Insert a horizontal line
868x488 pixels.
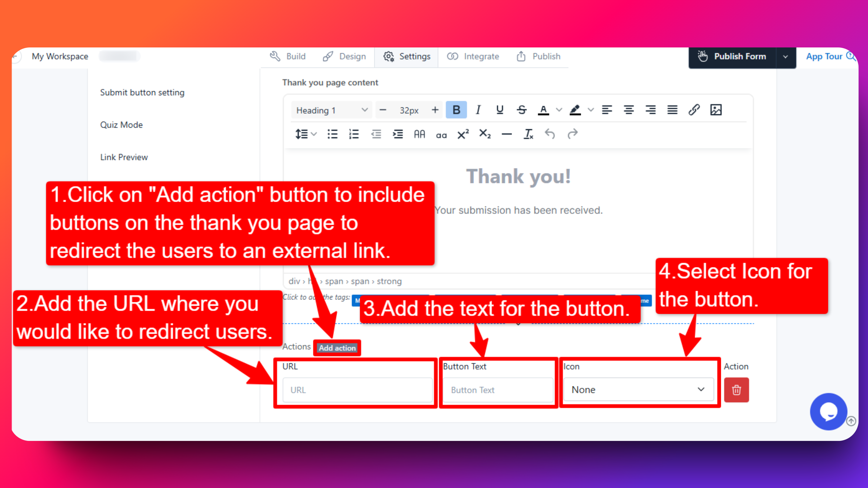pos(507,134)
